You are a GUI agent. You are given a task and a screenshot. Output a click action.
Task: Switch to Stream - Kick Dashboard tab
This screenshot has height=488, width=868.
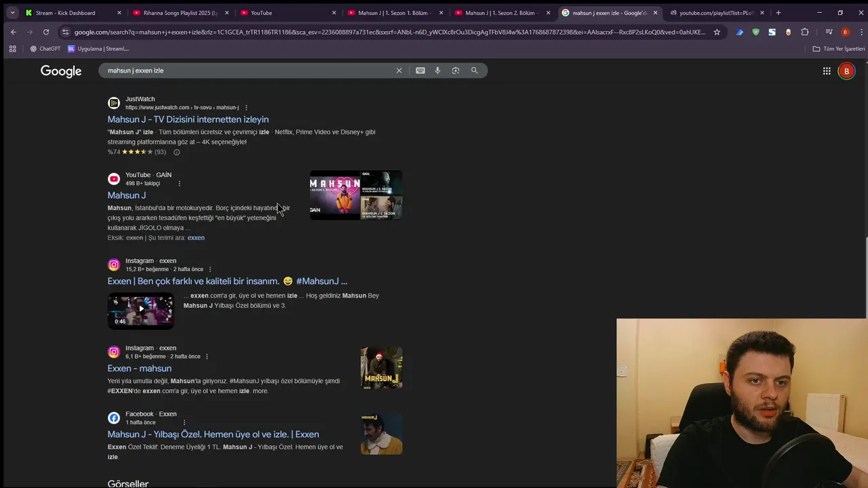73,13
